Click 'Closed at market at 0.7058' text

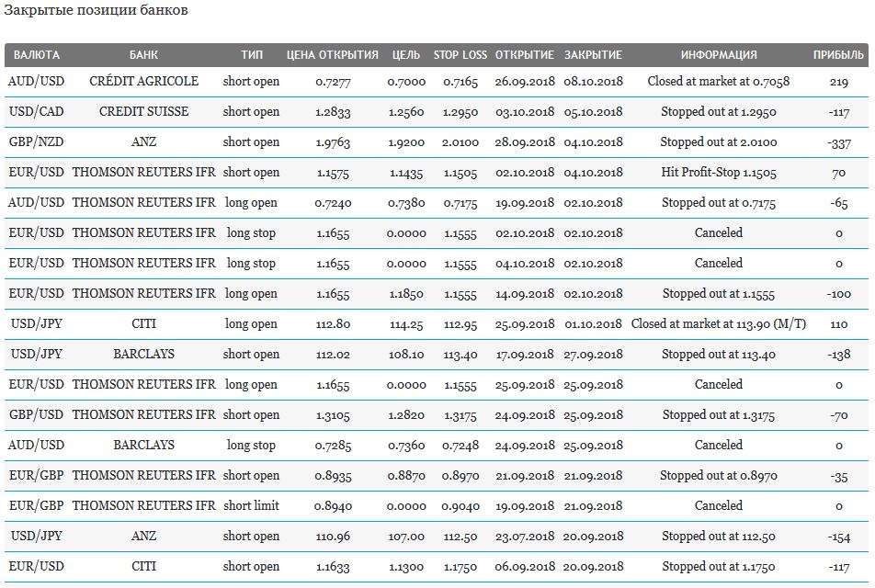click(x=719, y=82)
